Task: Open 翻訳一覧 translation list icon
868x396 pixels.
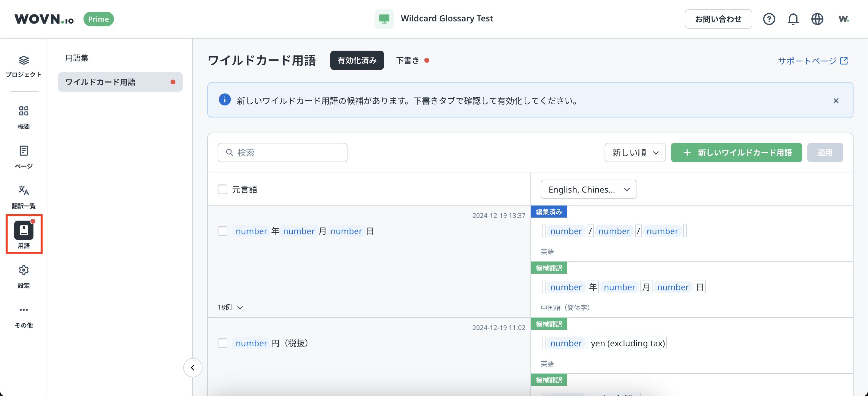Action: tap(24, 190)
